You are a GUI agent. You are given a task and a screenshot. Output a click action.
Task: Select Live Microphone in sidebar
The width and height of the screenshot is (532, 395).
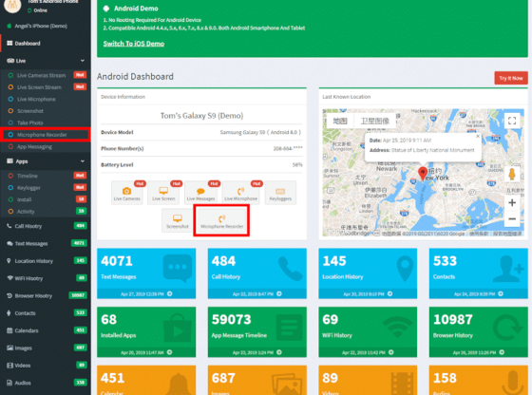[46, 99]
